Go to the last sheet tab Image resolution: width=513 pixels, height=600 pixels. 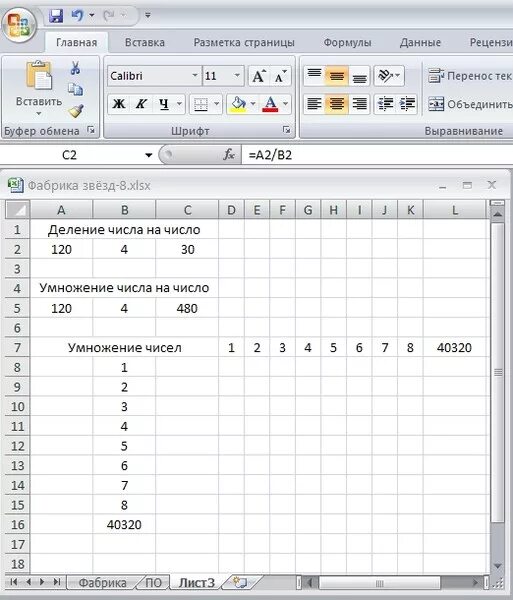point(57,582)
